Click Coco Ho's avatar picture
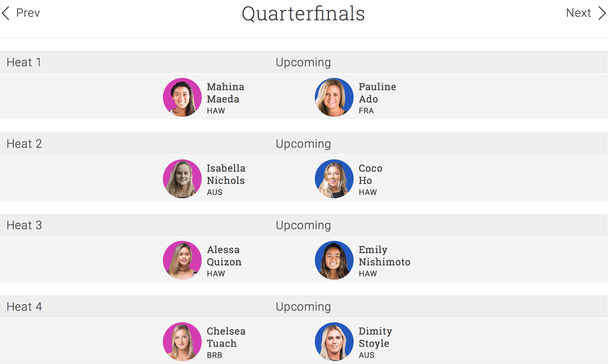609x364 pixels. (x=334, y=179)
